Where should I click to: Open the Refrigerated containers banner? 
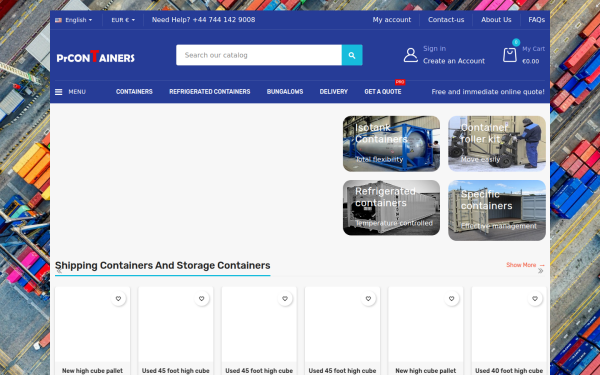pyautogui.click(x=391, y=208)
